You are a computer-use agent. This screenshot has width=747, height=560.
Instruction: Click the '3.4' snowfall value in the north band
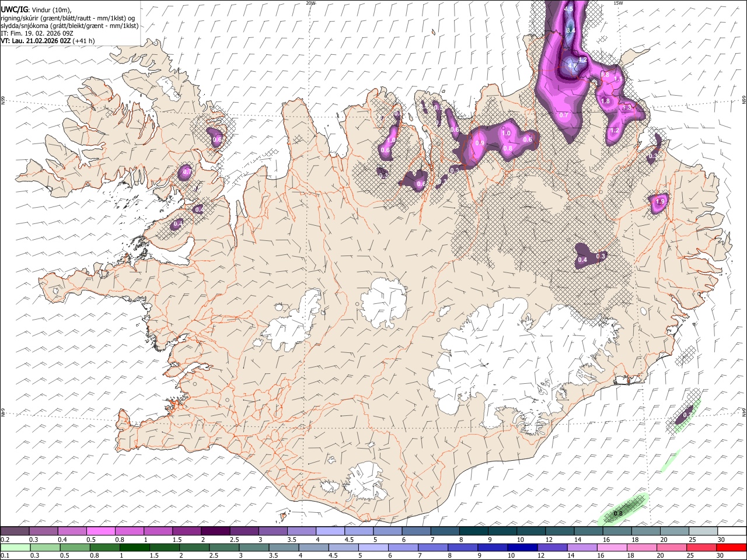pyautogui.click(x=571, y=30)
